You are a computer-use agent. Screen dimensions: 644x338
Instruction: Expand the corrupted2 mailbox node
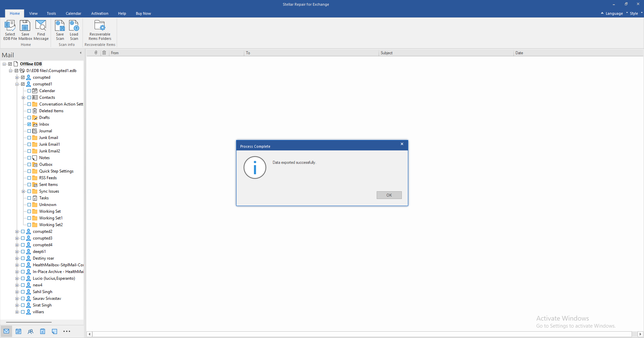coord(17,231)
